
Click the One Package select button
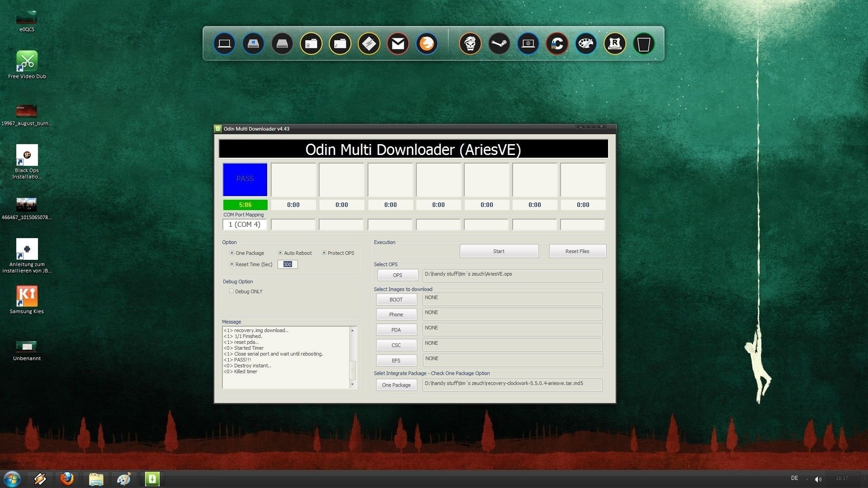pyautogui.click(x=396, y=385)
